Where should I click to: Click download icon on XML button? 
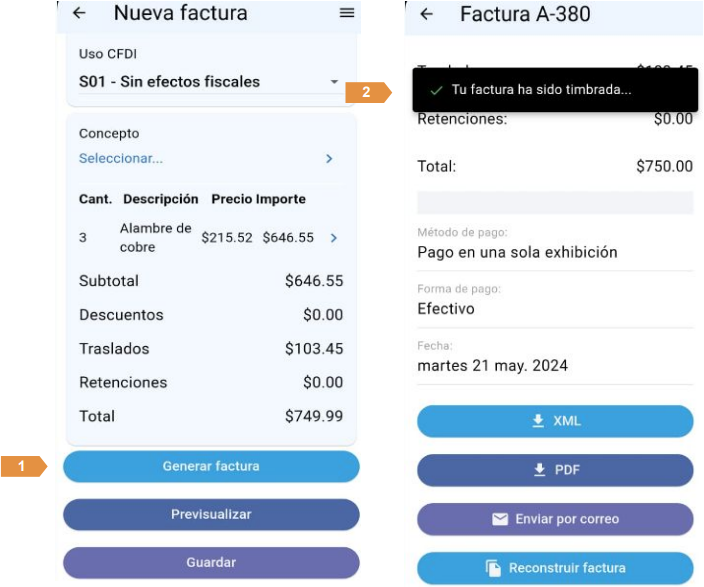(539, 422)
